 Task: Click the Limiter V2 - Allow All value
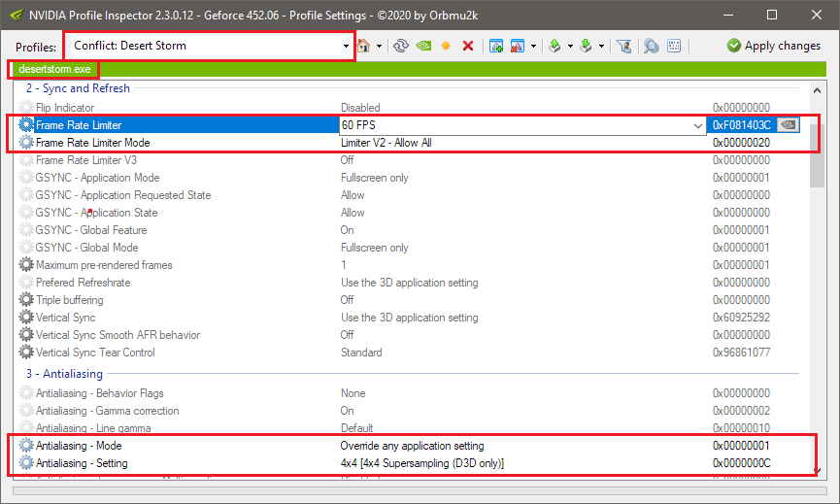pyautogui.click(x=386, y=143)
